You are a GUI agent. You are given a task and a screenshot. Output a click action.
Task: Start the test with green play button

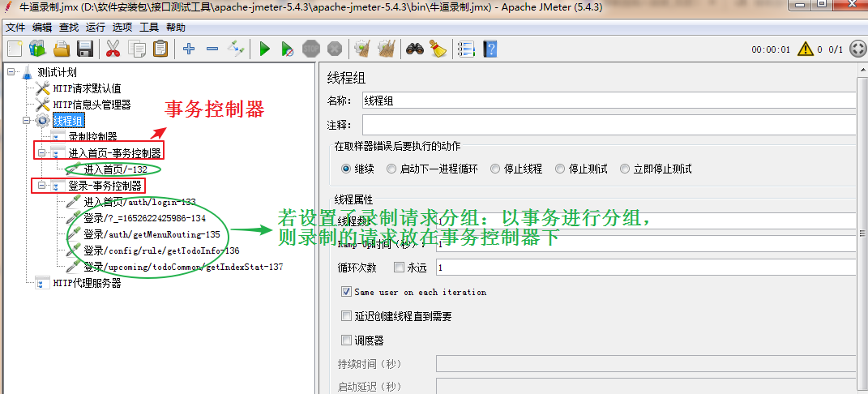click(x=264, y=49)
